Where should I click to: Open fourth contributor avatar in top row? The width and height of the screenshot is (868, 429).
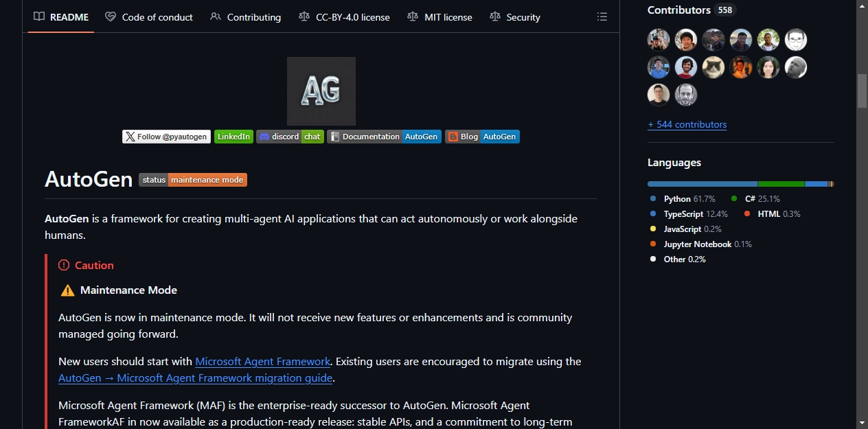tap(741, 40)
